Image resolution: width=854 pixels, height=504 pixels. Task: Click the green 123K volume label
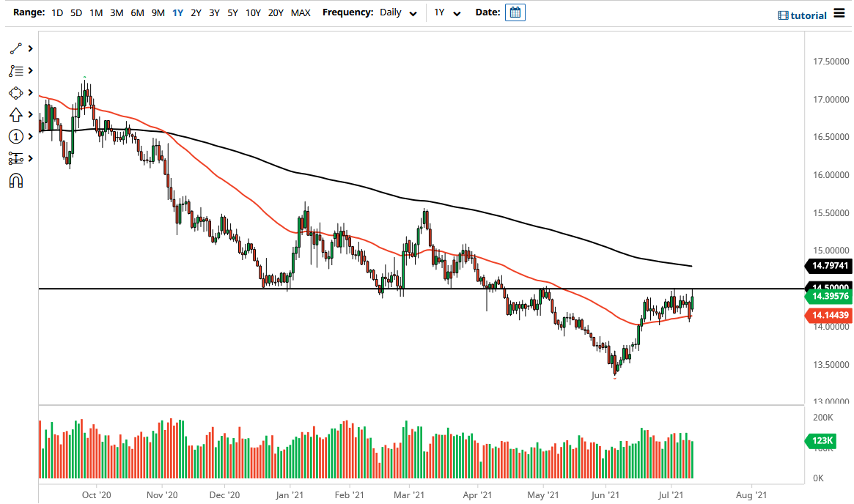(x=822, y=441)
